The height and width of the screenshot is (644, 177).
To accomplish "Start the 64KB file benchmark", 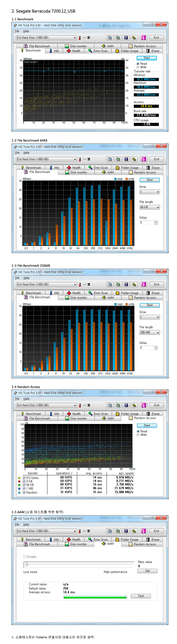I will (x=150, y=180).
